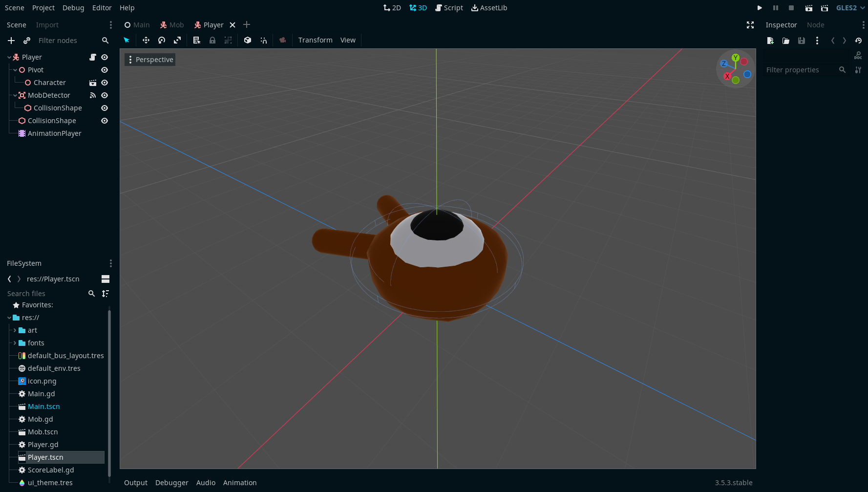Instance a child scene link icon
Viewport: 868px width, 492px height.
click(x=27, y=41)
